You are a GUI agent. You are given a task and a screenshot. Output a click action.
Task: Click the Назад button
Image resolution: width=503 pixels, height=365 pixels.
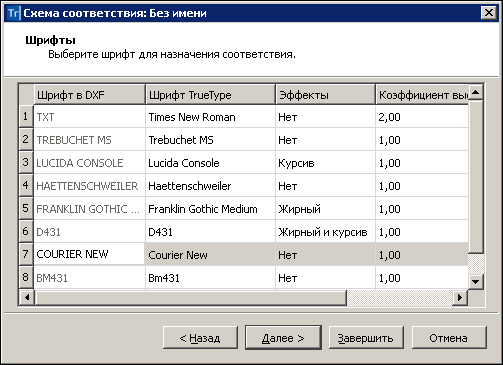[x=200, y=338]
